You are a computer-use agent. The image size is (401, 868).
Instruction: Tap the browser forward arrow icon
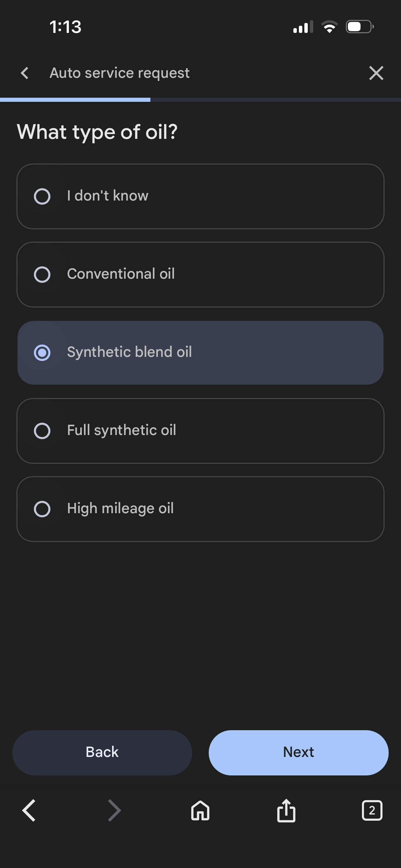[x=114, y=811]
